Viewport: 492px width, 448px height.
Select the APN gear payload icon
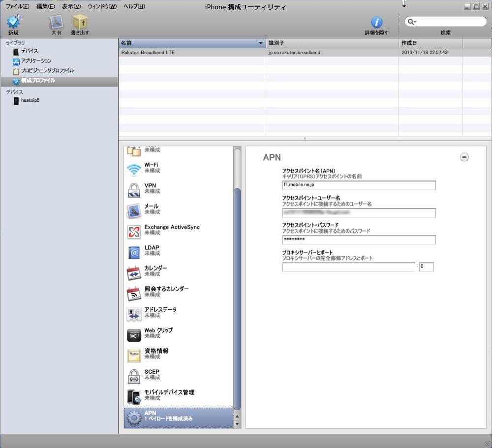134,418
